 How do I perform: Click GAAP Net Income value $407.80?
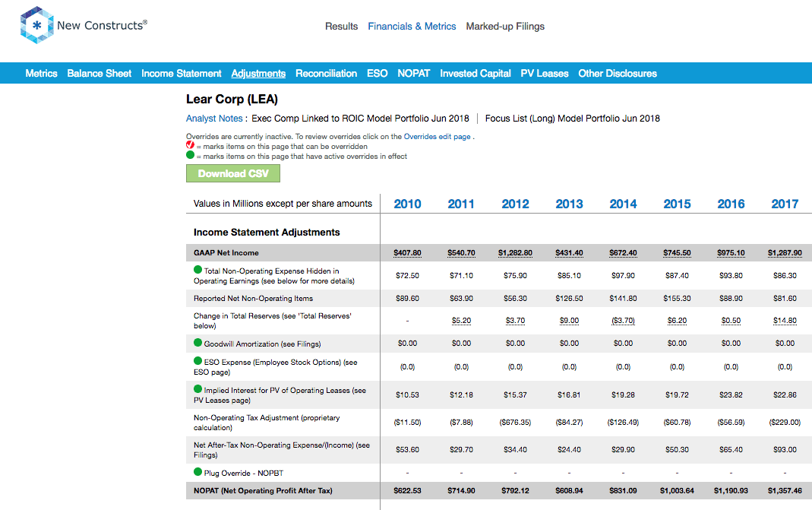(x=408, y=253)
